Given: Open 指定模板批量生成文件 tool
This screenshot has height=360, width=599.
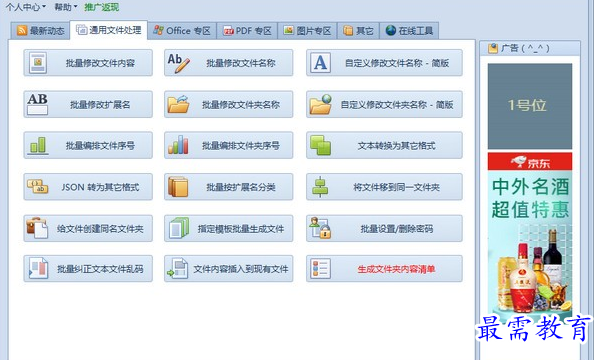Looking at the screenshot, I should coord(229,229).
